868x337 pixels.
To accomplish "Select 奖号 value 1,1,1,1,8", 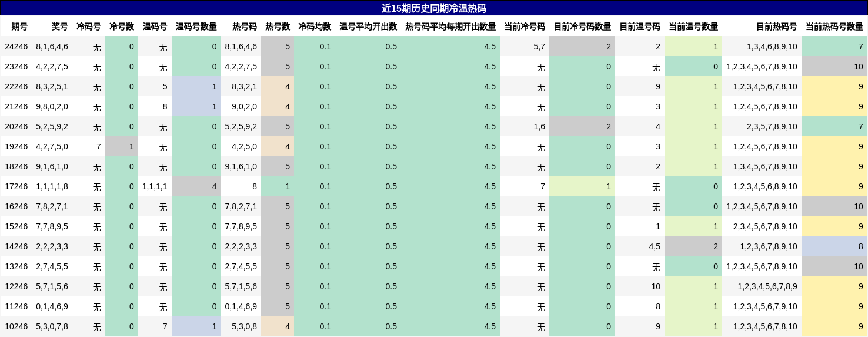I will tap(52, 186).
